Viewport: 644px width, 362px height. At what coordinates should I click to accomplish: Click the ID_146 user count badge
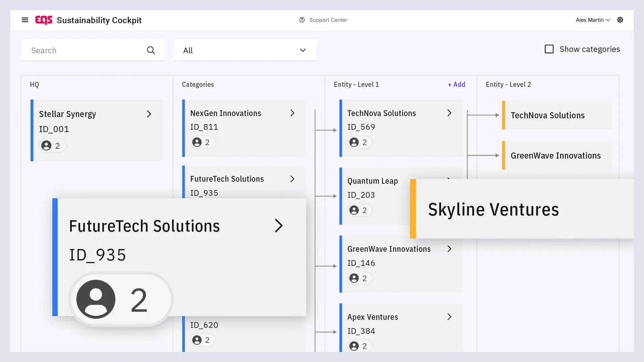(360, 278)
